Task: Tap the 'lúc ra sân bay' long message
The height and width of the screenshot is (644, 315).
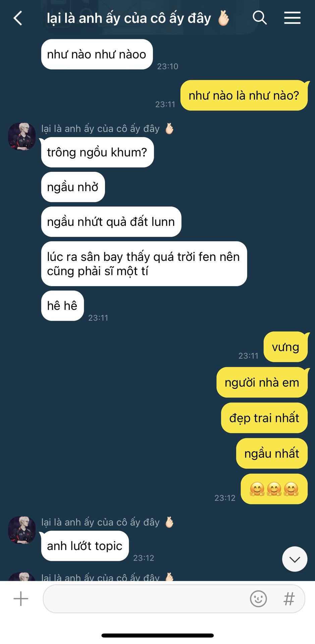Action: point(144,264)
